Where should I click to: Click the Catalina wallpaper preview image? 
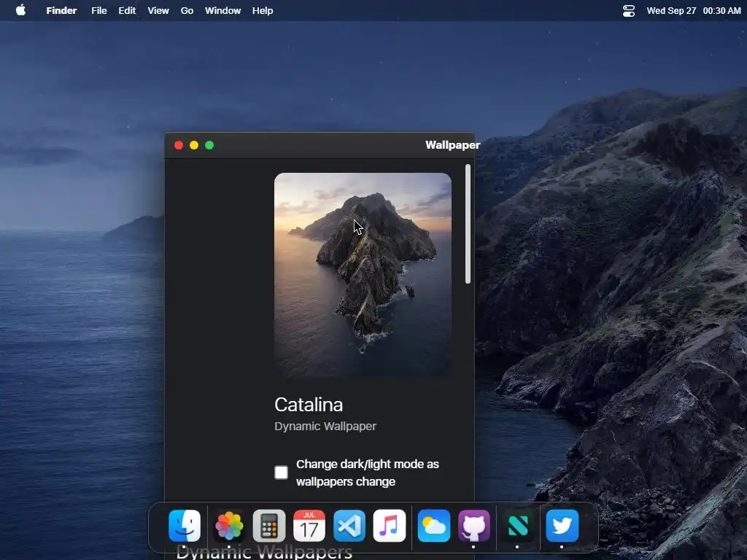[363, 275]
